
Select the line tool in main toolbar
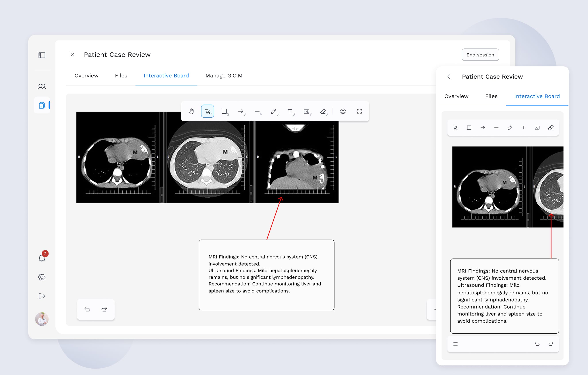point(257,111)
